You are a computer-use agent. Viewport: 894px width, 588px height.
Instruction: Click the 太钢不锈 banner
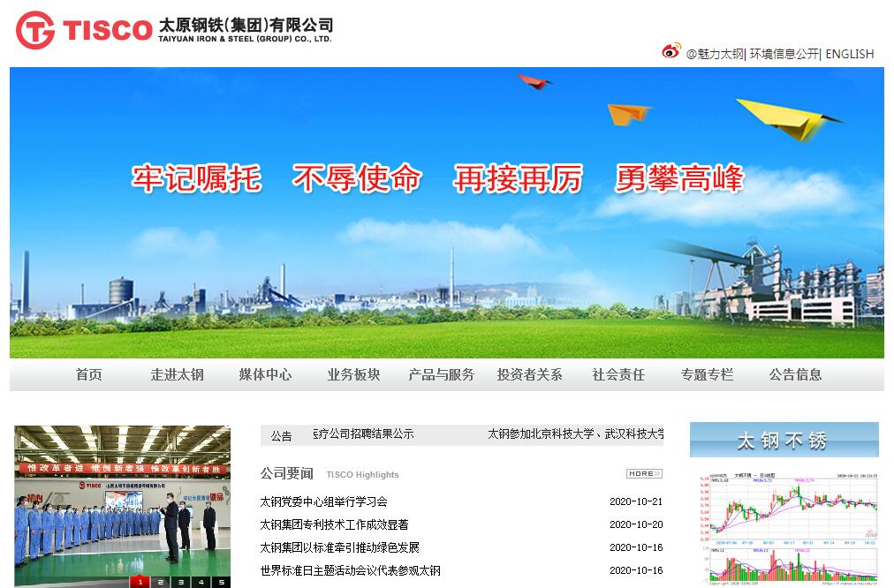(x=784, y=440)
